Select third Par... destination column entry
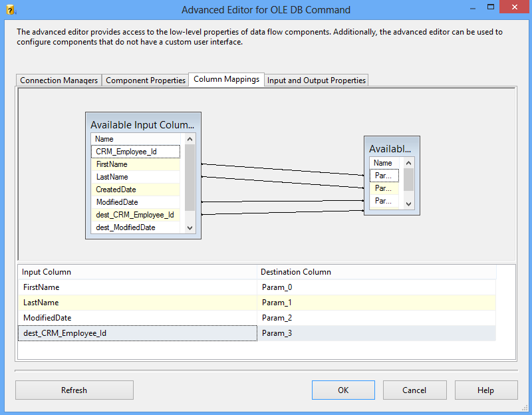Viewport: 532px width, 415px height. point(384,201)
